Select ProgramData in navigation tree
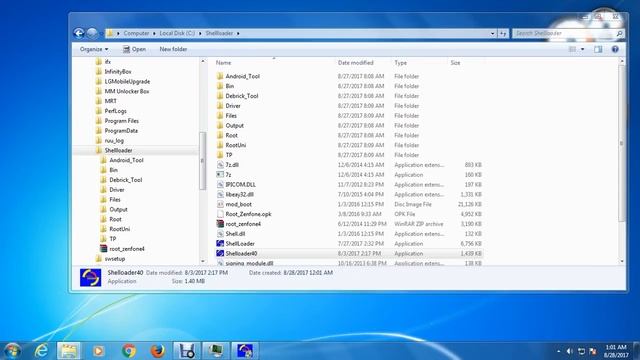The image size is (640, 360). 121,131
